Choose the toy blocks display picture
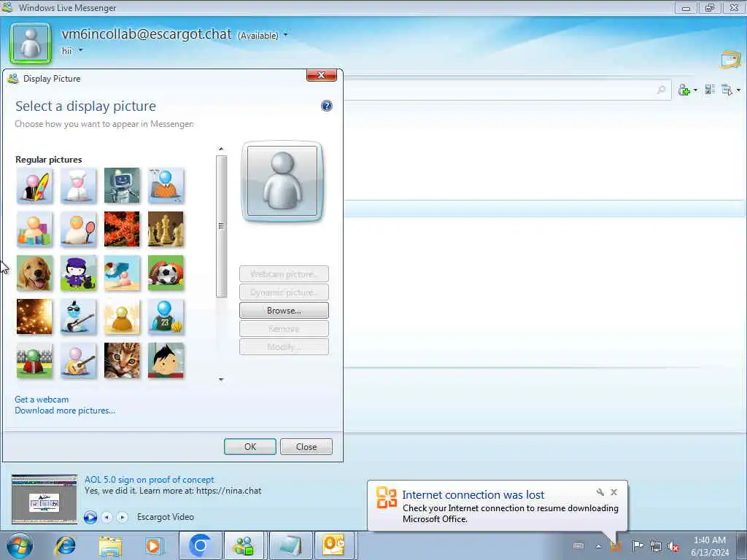 click(x=34, y=230)
